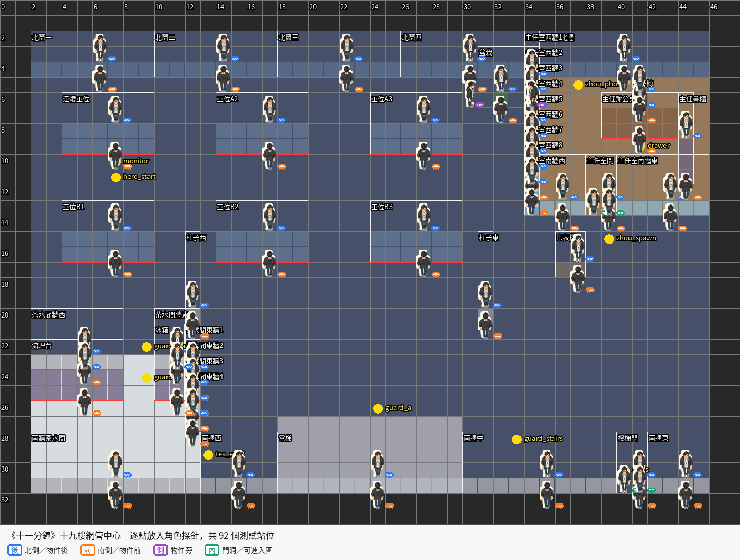Select the 盆栽 object label
Screen dimensions: 740x560
pyautogui.click(x=486, y=53)
